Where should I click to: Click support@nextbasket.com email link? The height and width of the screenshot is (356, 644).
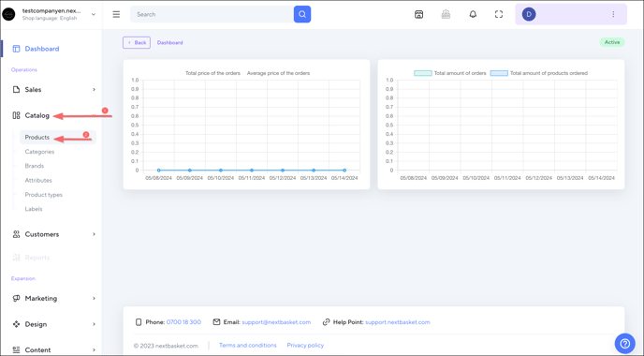[x=276, y=322]
